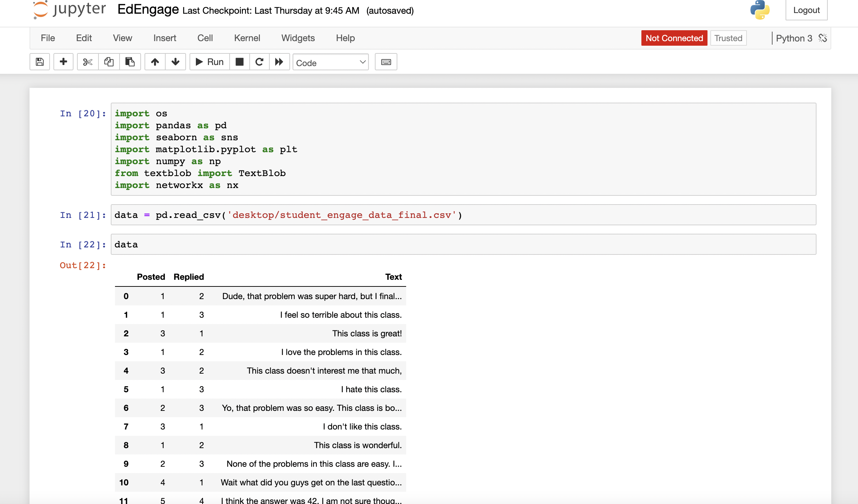The width and height of the screenshot is (858, 504).
Task: Move selected cell down arrow
Action: point(175,62)
